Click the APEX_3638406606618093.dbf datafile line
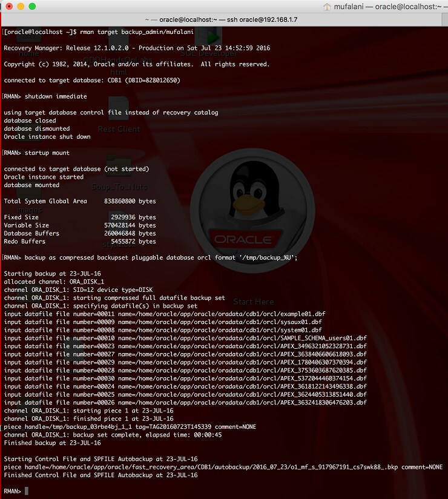448x499 pixels. (x=185, y=354)
